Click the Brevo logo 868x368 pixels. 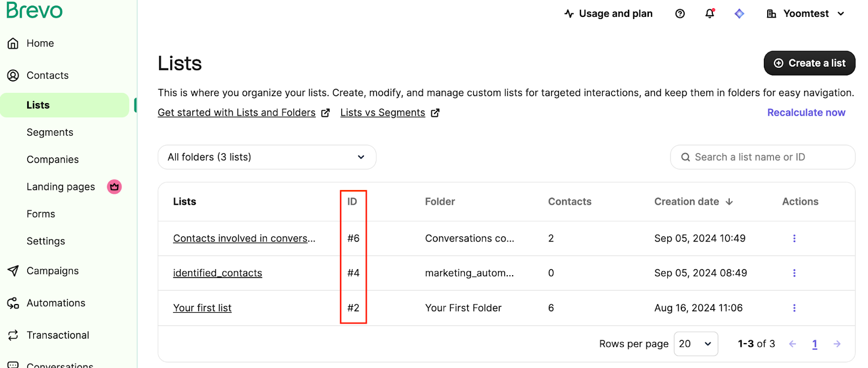[35, 10]
